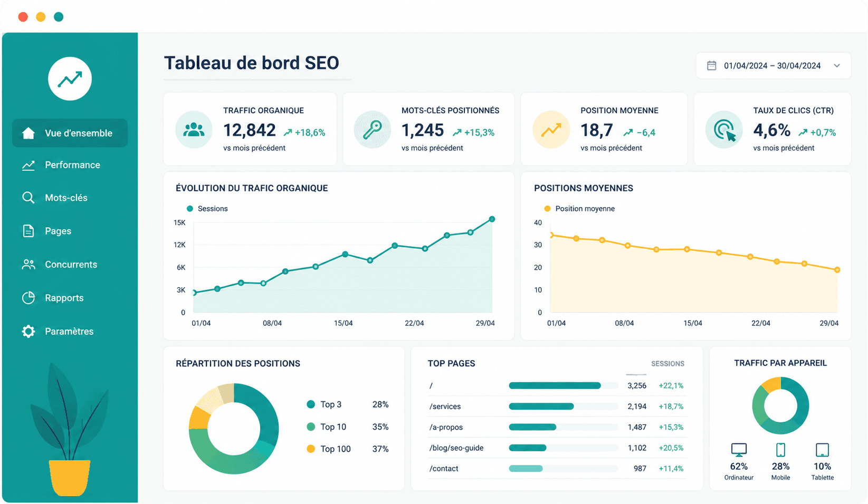Click the up arrow beside +0,7%
Viewport: 868px width, 504px height.
pos(803,132)
